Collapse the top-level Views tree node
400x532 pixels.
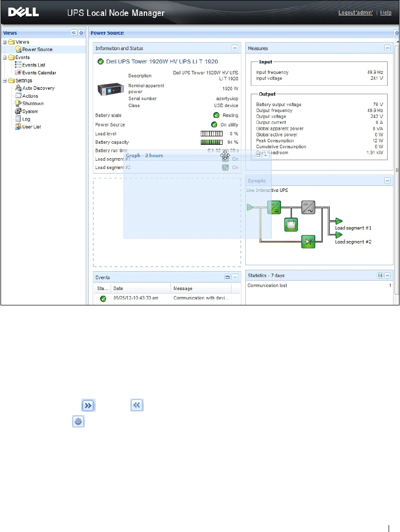[x=5, y=42]
